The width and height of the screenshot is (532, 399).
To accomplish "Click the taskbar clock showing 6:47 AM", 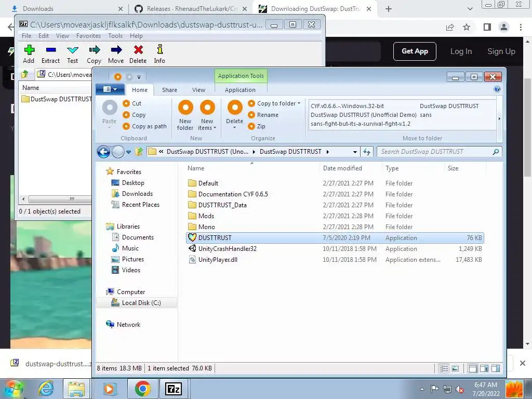I will tap(486, 389).
